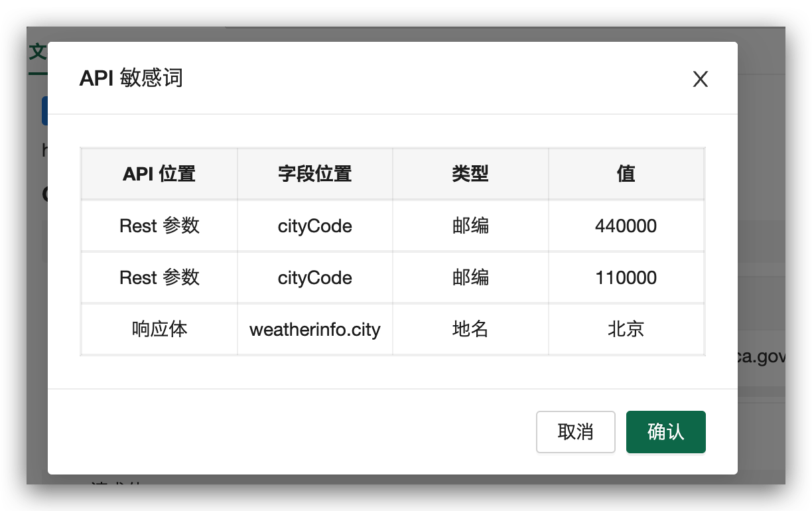Click the 地名 type cell
The width and height of the screenshot is (812, 511).
[x=470, y=329]
